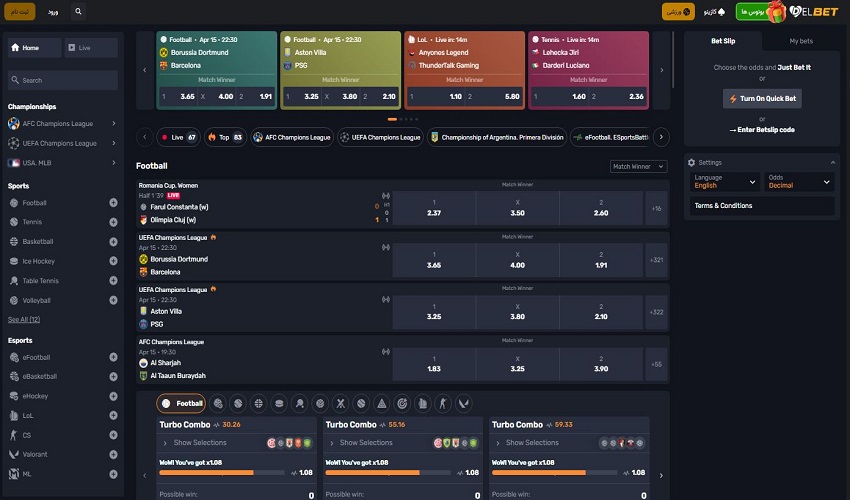
Task: Open the UEFA Champions League filter chip
Action: click(381, 137)
